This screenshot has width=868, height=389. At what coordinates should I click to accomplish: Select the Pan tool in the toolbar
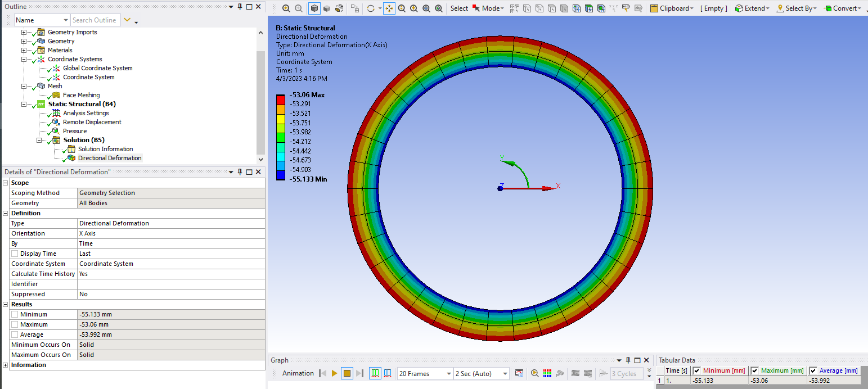389,8
